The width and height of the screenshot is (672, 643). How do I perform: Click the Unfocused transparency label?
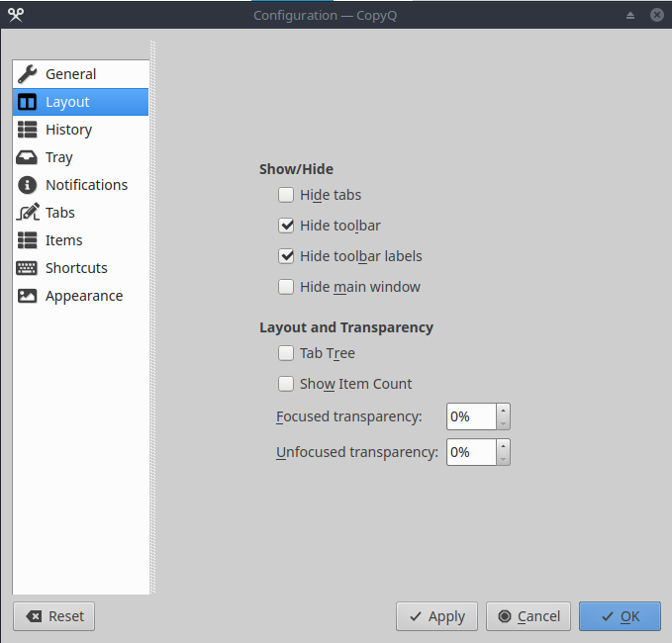click(357, 452)
